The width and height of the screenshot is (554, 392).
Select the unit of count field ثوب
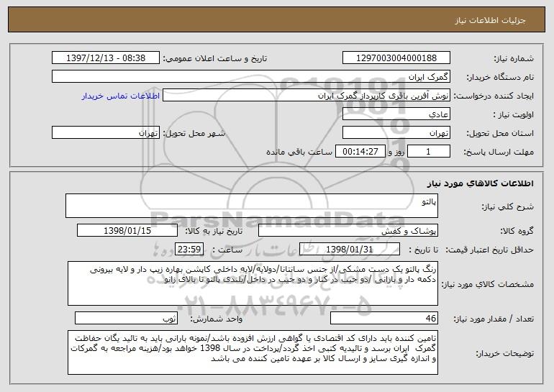[x=126, y=318]
